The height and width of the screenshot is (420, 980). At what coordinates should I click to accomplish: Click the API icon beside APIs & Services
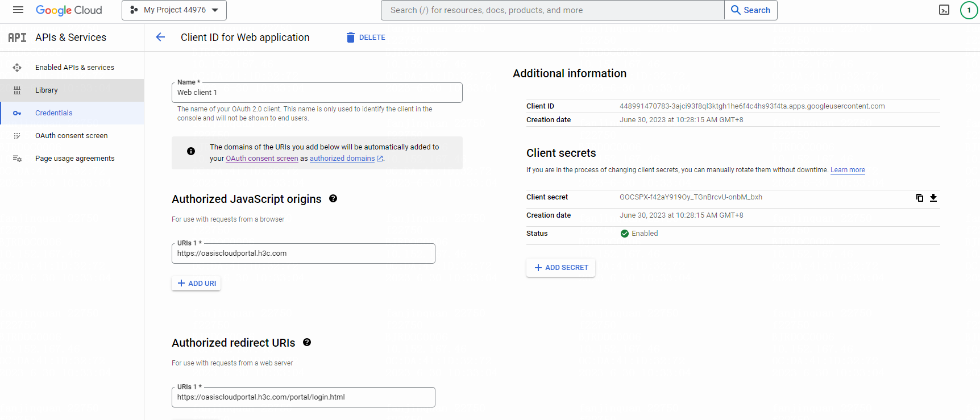(17, 38)
